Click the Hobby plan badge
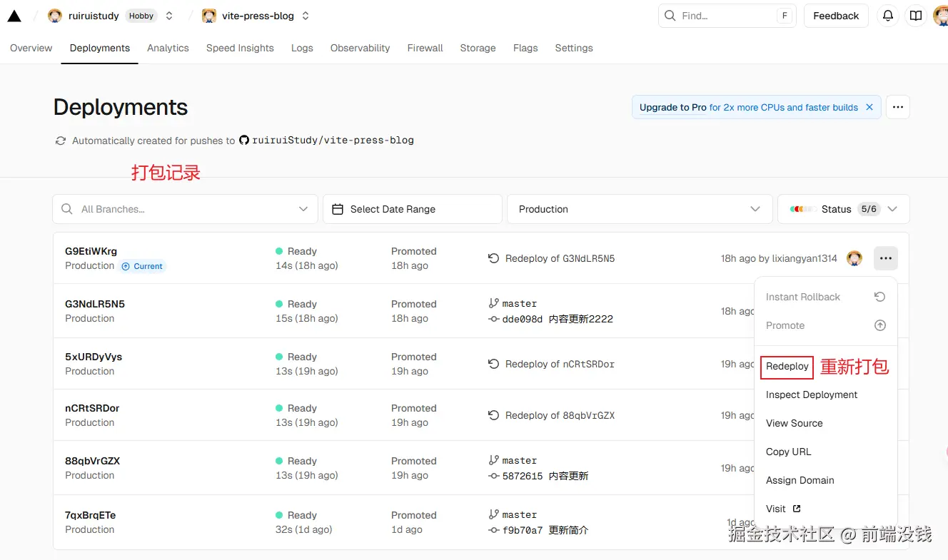The image size is (948, 560). pos(141,16)
